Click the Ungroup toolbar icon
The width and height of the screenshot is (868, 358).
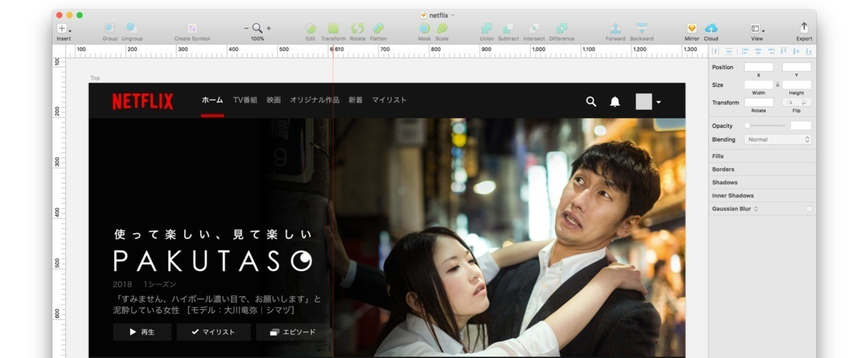132,28
